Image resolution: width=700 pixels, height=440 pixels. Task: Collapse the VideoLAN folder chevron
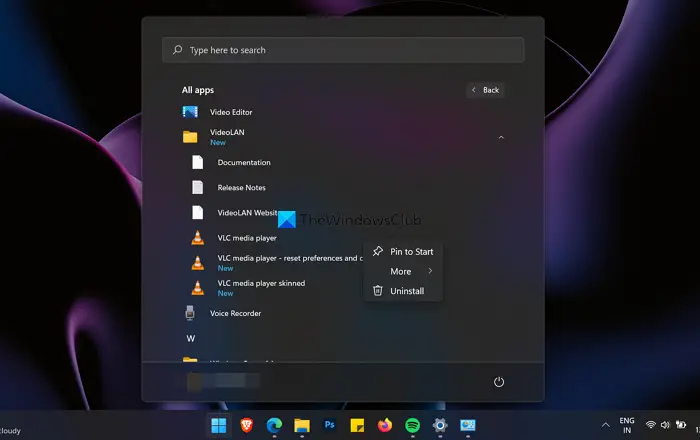tap(501, 137)
